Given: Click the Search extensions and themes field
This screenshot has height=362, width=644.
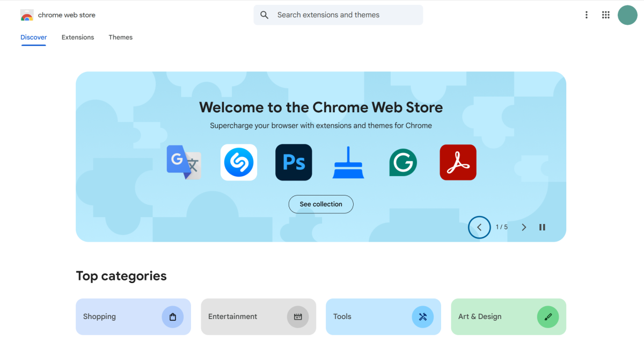Looking at the screenshot, I should pyautogui.click(x=343, y=15).
